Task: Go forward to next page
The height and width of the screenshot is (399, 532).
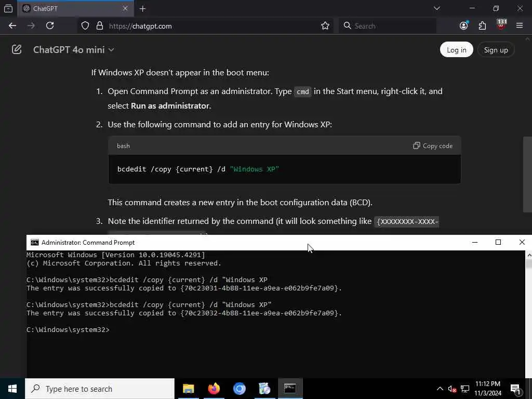Action: coord(31,26)
